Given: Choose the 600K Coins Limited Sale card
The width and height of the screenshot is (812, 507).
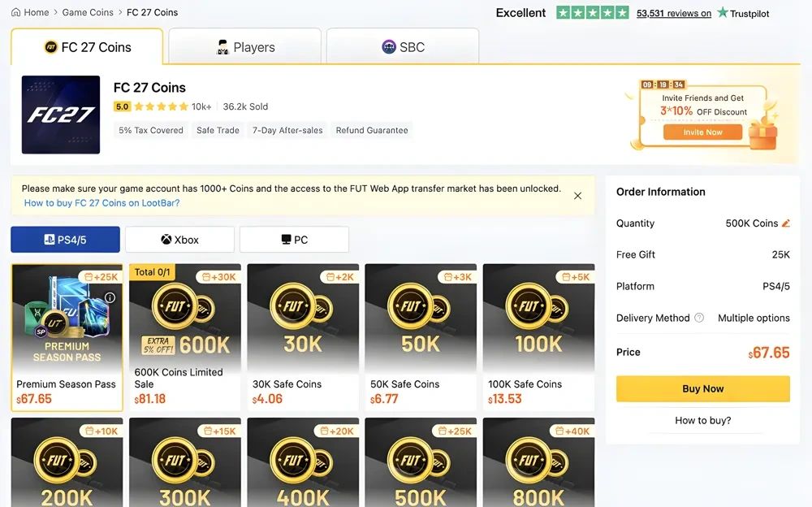Looking at the screenshot, I should 185,337.
